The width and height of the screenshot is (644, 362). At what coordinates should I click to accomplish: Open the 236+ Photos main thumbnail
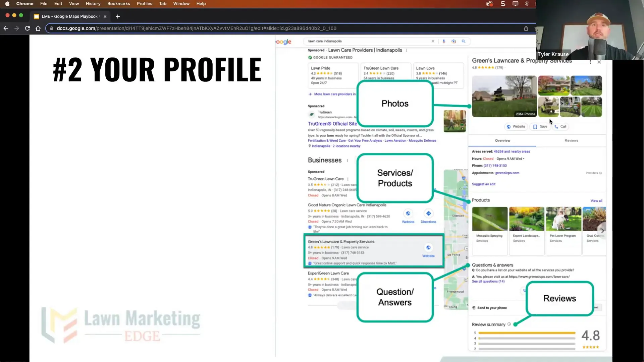coord(504,96)
